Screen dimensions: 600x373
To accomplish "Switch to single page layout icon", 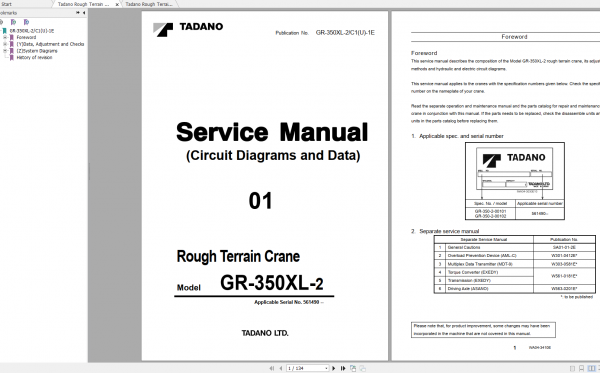I will click(572, 369).
